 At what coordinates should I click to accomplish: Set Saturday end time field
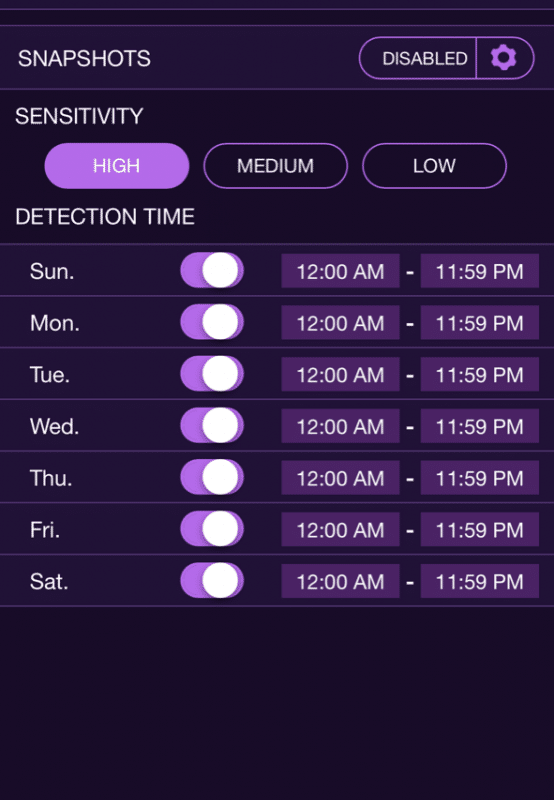(480, 581)
